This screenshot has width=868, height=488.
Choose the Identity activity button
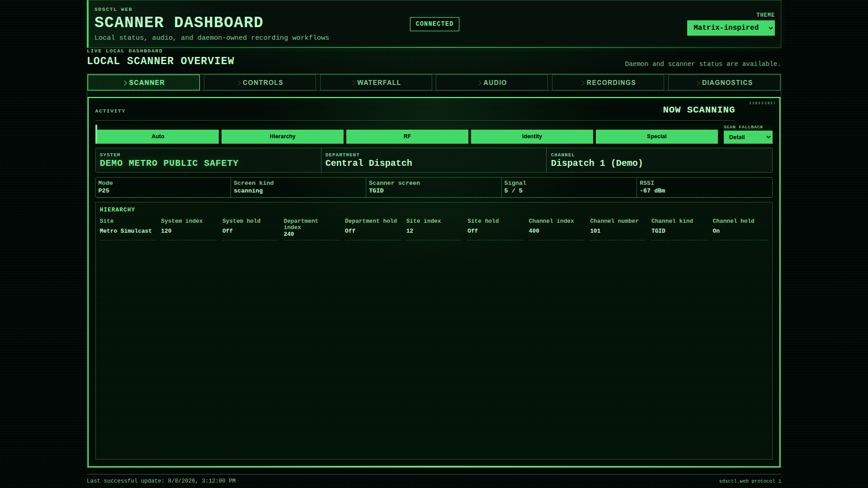click(532, 136)
